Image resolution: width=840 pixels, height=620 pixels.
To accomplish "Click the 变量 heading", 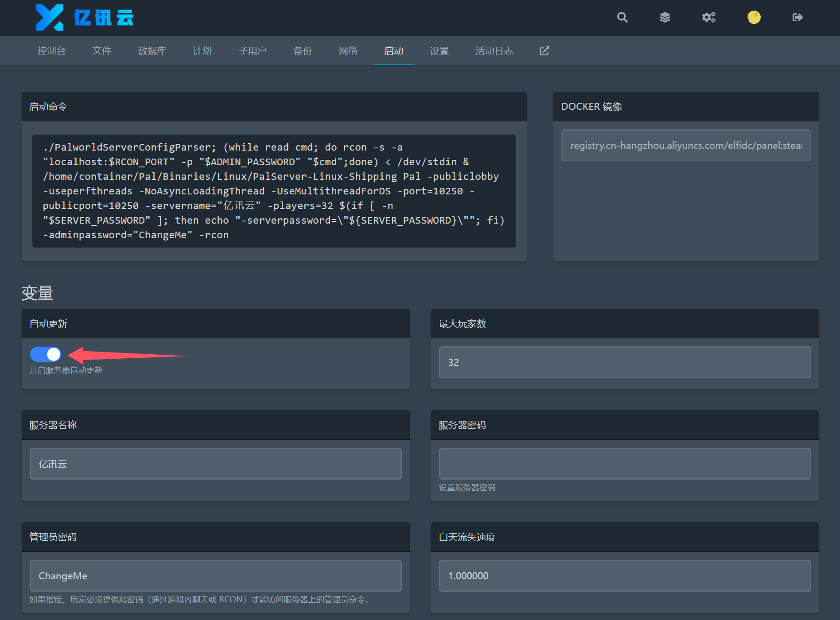I will (37, 293).
